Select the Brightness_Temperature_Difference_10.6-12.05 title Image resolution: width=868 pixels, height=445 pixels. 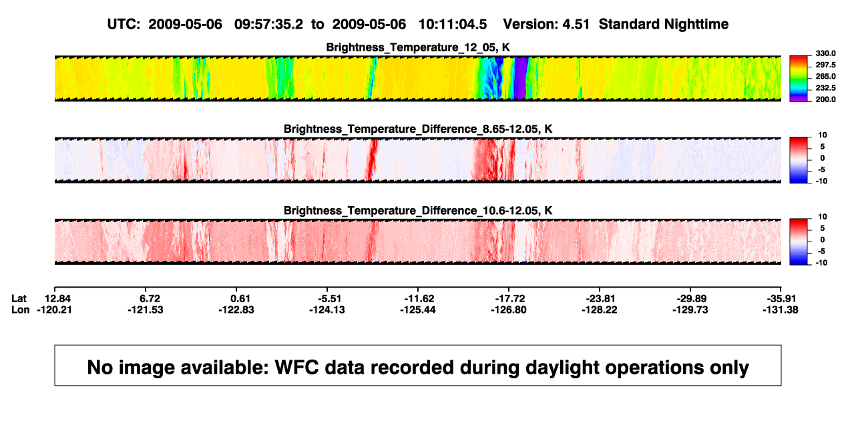(x=418, y=211)
